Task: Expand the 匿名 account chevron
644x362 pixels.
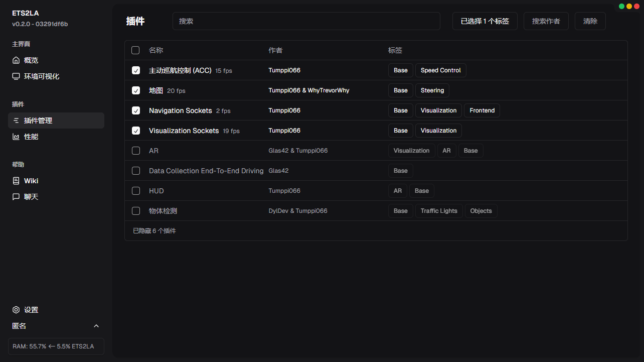Action: 96,326
